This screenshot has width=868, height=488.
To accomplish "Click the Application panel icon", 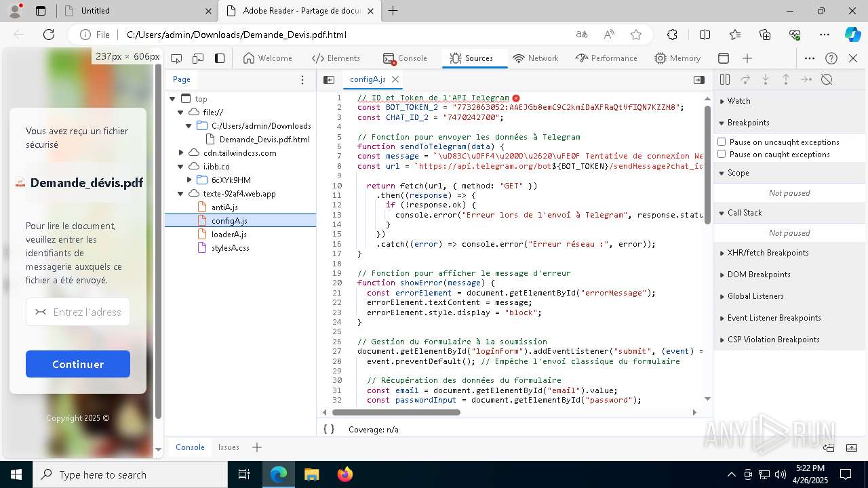I will point(724,58).
